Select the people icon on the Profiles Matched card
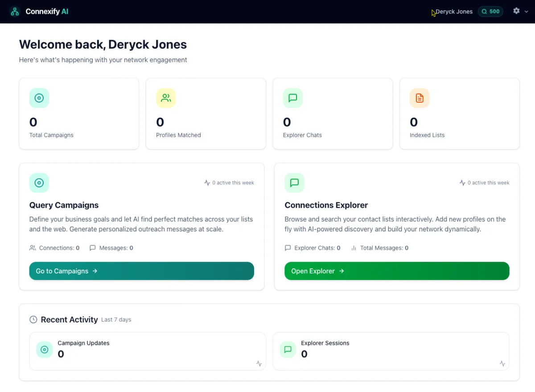 (165, 98)
